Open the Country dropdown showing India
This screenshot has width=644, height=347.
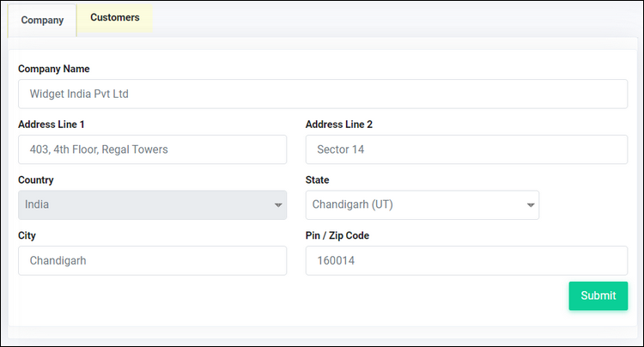[x=152, y=205]
